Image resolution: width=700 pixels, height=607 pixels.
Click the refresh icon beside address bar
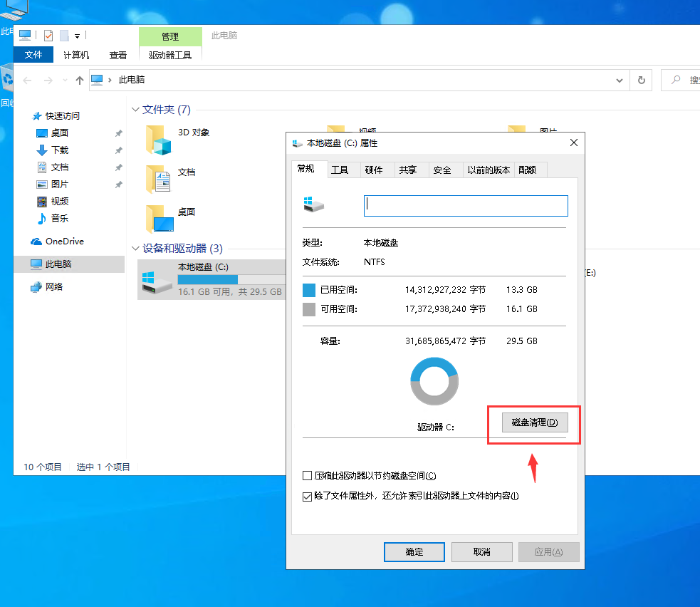point(641,81)
